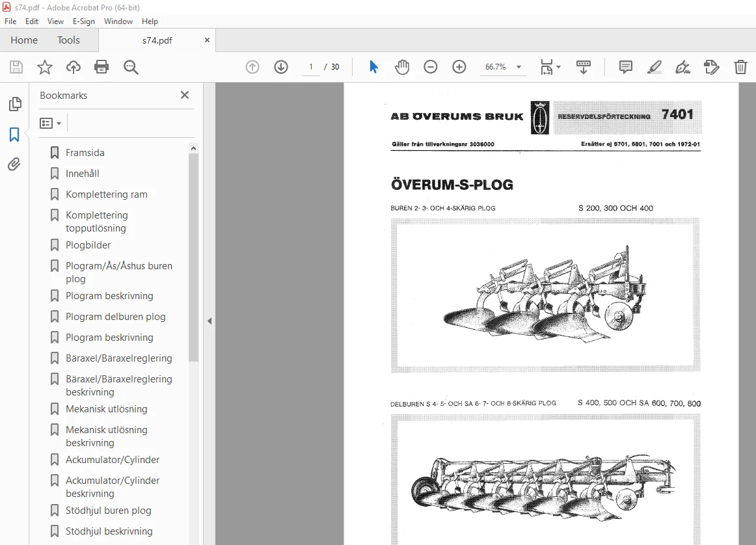Go to the previous page with the up arrow
This screenshot has width=756, height=545.
252,67
